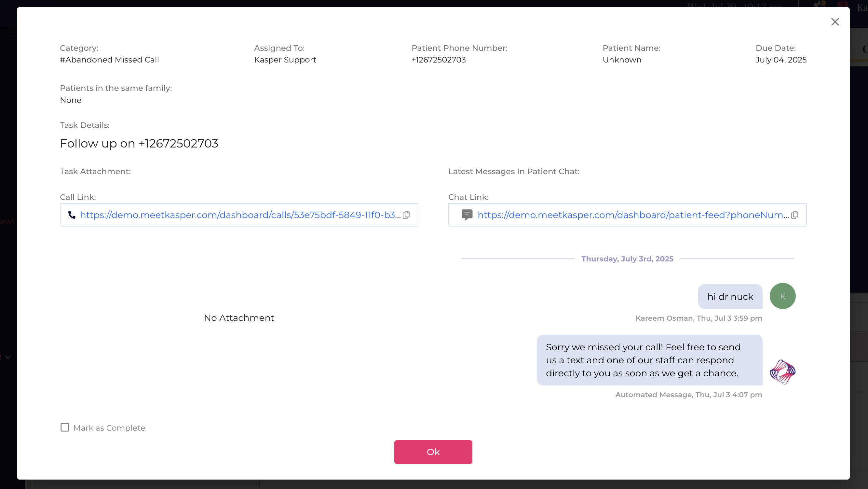Image resolution: width=868 pixels, height=489 pixels.
Task: Click Kareem Osman's green K avatar
Action: point(782,296)
